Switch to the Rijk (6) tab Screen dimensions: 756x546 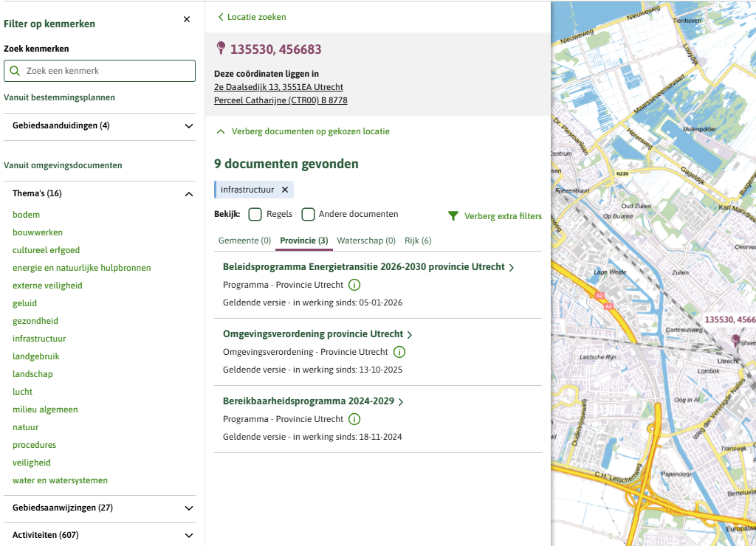coord(418,241)
